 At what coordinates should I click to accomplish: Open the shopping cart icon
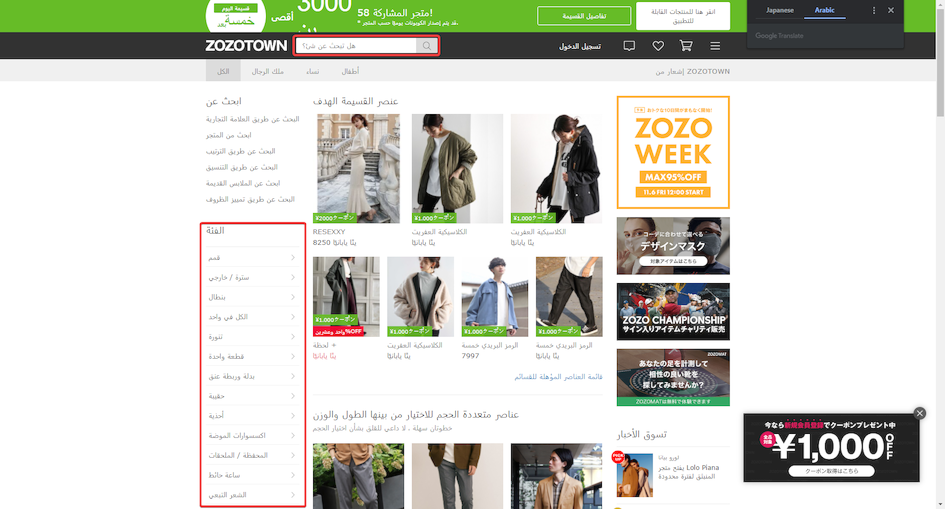tap(686, 46)
